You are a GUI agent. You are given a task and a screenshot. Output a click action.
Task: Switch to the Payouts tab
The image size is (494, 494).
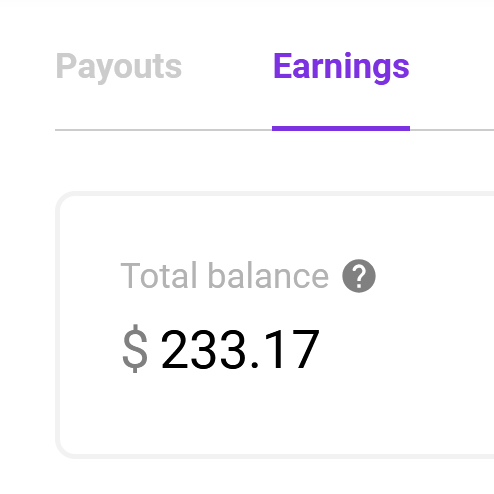pyautogui.click(x=119, y=67)
